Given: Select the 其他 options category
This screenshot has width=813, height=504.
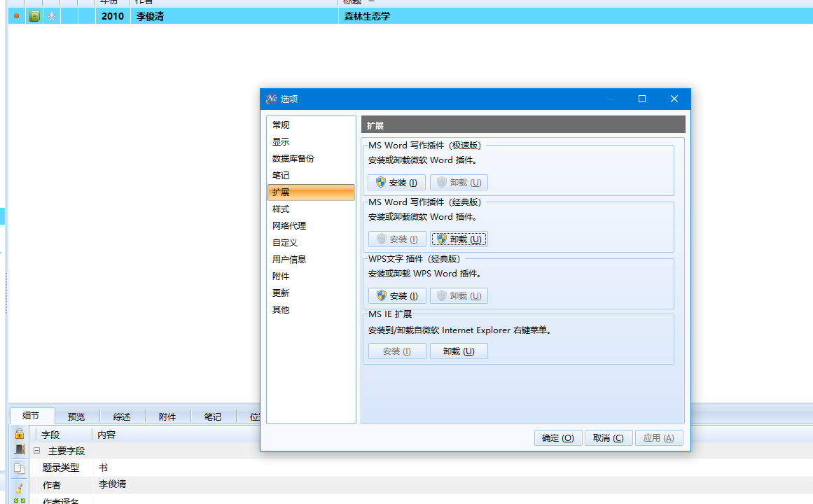Looking at the screenshot, I should pos(311,309).
